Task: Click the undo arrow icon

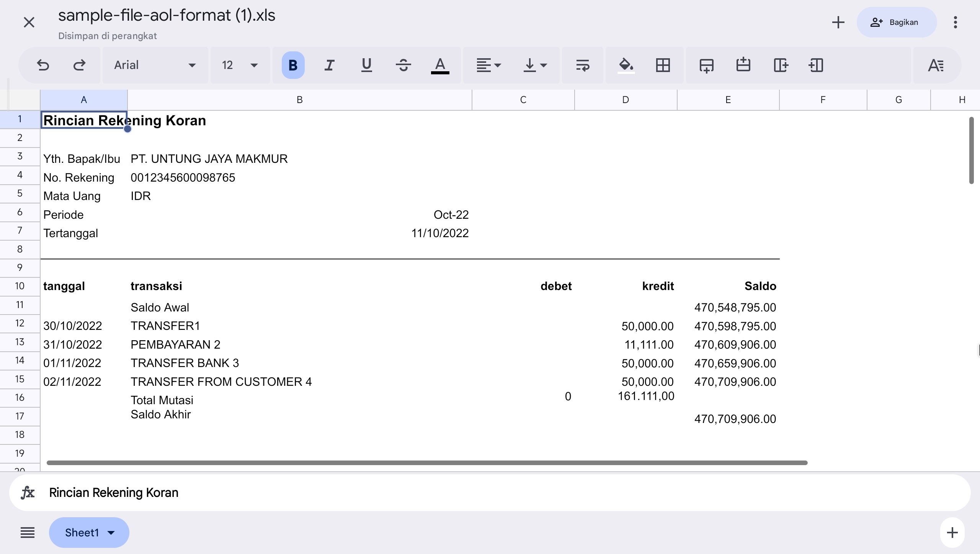Action: (43, 65)
